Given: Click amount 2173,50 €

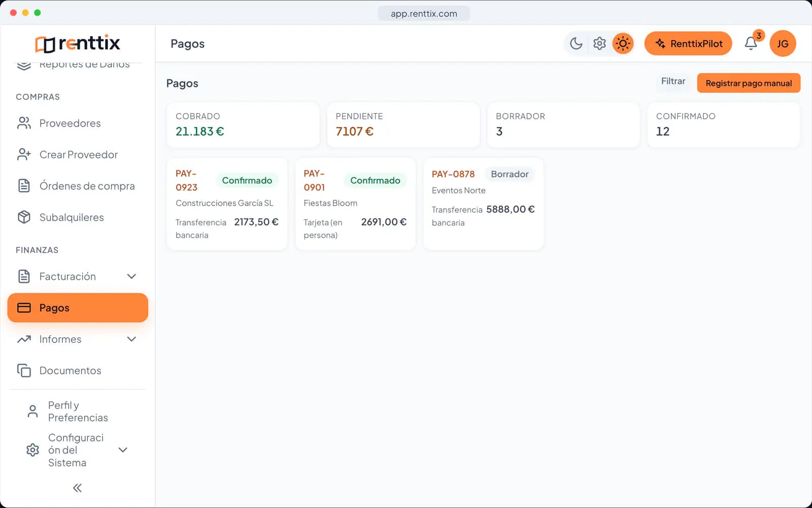Looking at the screenshot, I should click(256, 222).
